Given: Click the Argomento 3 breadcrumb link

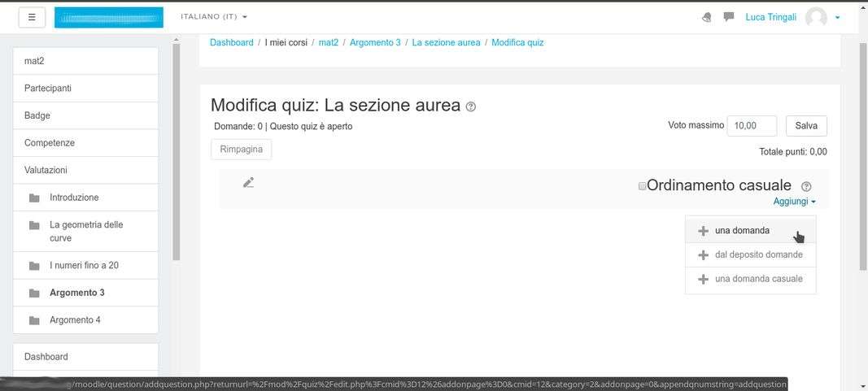Looking at the screenshot, I should coord(375,42).
